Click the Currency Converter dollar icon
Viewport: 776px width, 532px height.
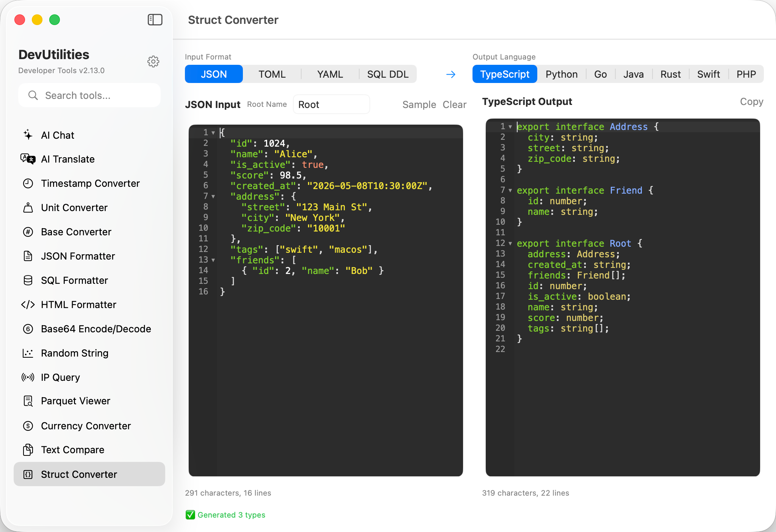(x=28, y=426)
